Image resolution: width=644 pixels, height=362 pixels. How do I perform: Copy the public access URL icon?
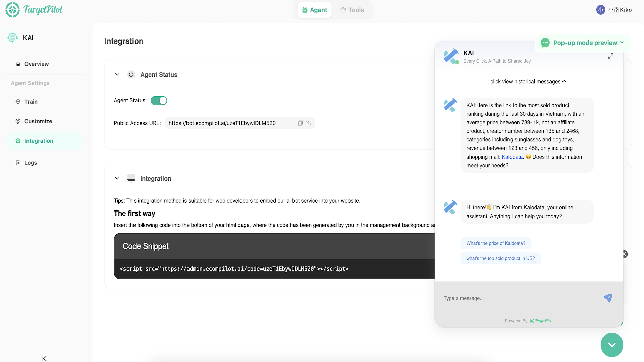pyautogui.click(x=300, y=123)
